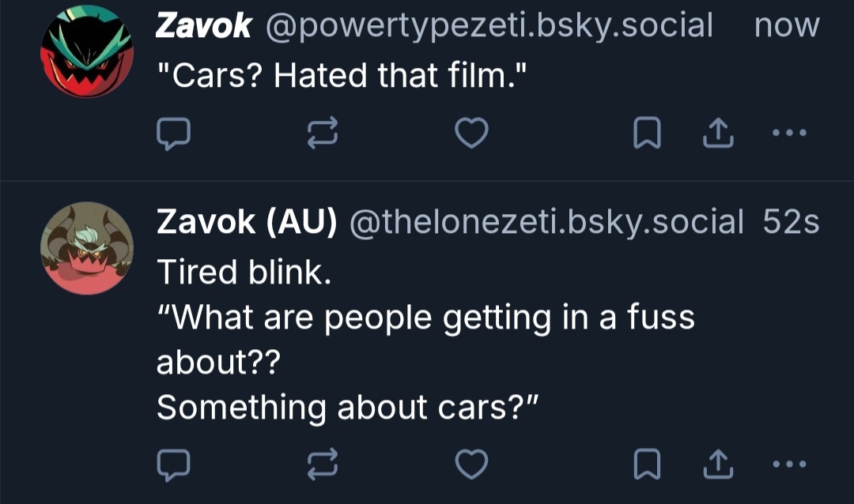Reply to Zavok (AU)'s "Tired blink" post

click(x=173, y=465)
